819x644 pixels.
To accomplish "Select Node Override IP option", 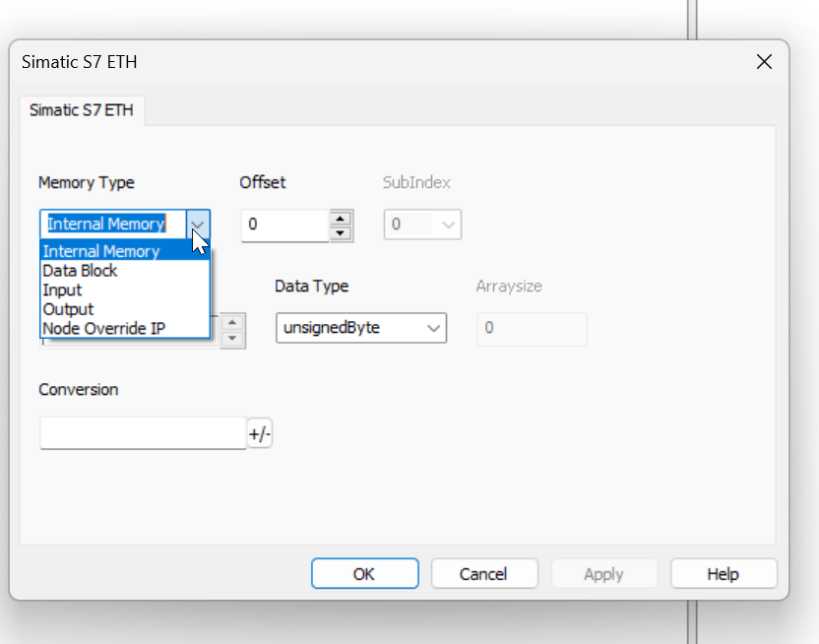I will tap(125, 329).
